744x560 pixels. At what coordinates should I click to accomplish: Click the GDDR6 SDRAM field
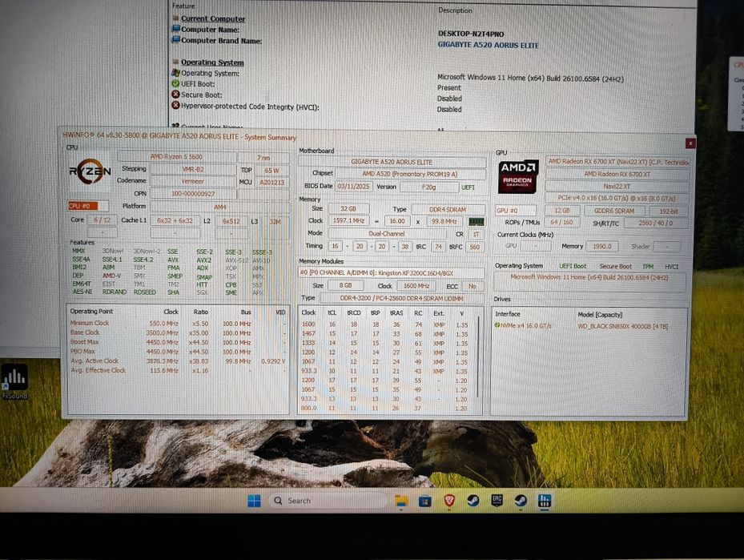pos(614,211)
